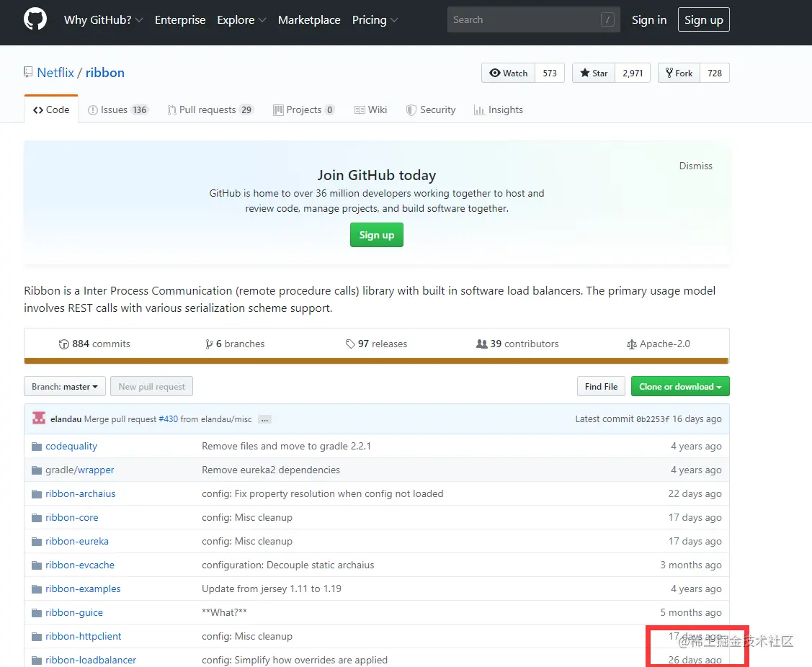Open the ribbon-eureka folder
The height and width of the screenshot is (667, 812).
coord(77,541)
